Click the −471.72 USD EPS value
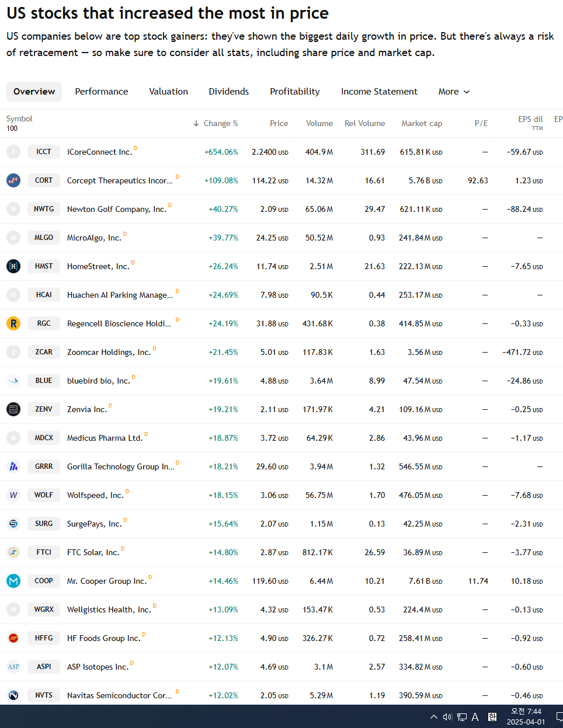563x728 pixels. click(522, 352)
